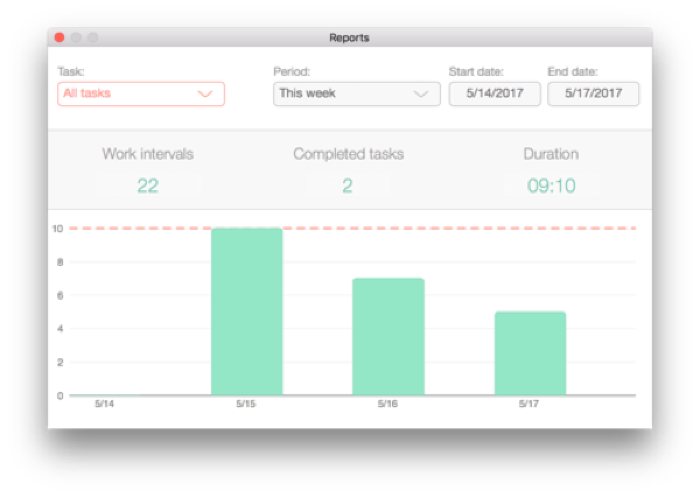Click the 5/15 axis label
The height and width of the screenshot is (497, 700).
click(246, 404)
